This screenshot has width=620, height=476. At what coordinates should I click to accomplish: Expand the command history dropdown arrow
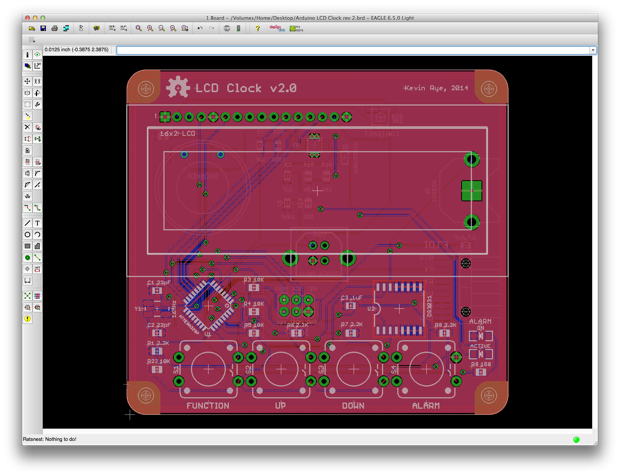(x=593, y=50)
